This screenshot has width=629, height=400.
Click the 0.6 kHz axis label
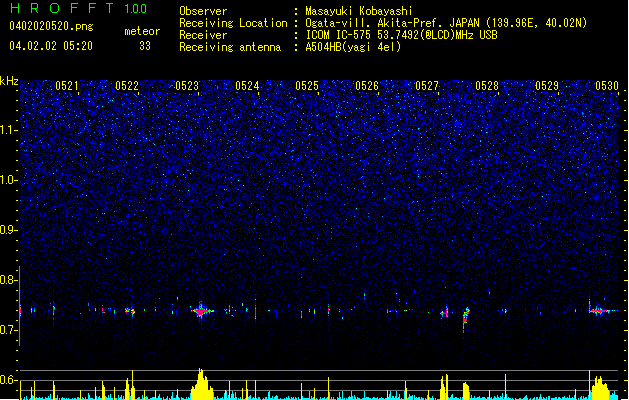(x=8, y=380)
